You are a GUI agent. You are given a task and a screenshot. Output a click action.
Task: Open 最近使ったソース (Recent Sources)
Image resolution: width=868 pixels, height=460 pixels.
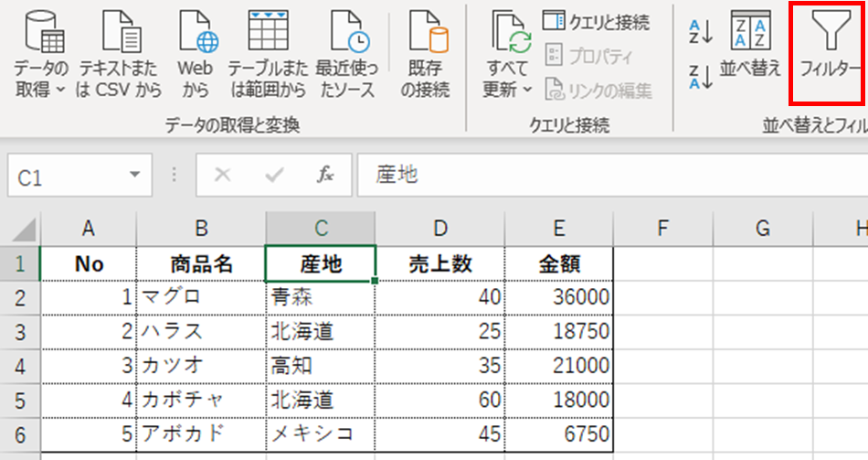346,37
